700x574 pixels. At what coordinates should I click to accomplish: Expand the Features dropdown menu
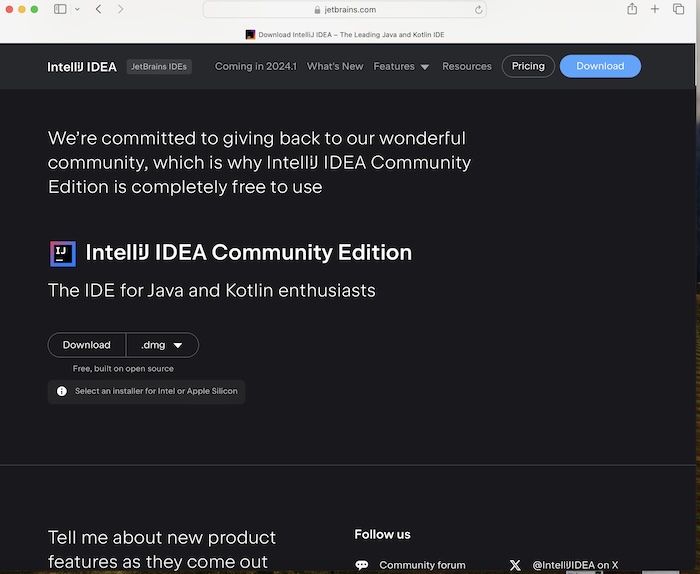coord(401,66)
